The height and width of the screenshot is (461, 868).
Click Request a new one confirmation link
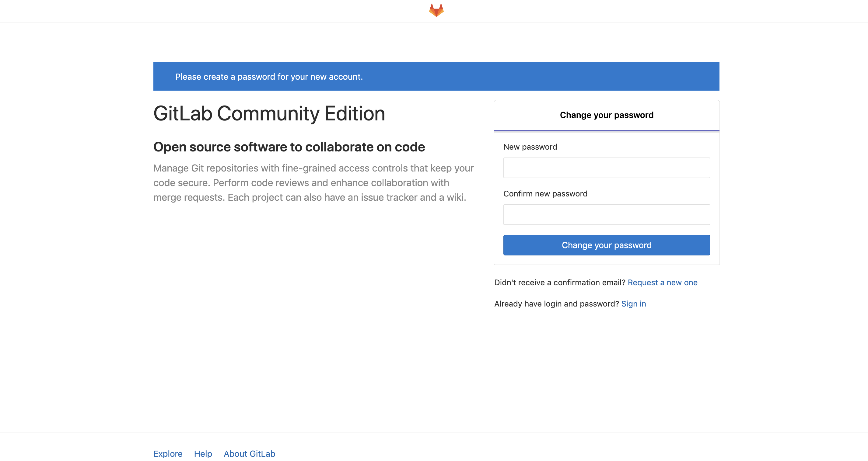tap(663, 282)
